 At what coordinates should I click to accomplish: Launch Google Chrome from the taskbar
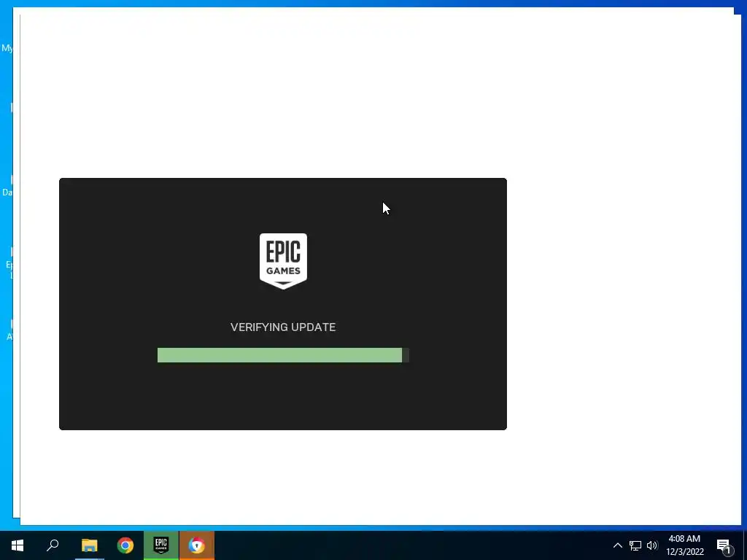(x=125, y=545)
